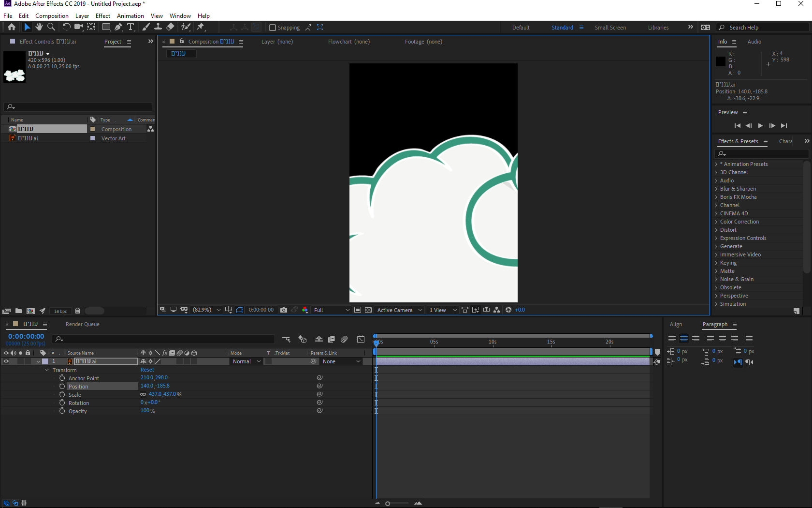This screenshot has height=508, width=812.
Task: Open the Animation menu
Action: tap(130, 16)
